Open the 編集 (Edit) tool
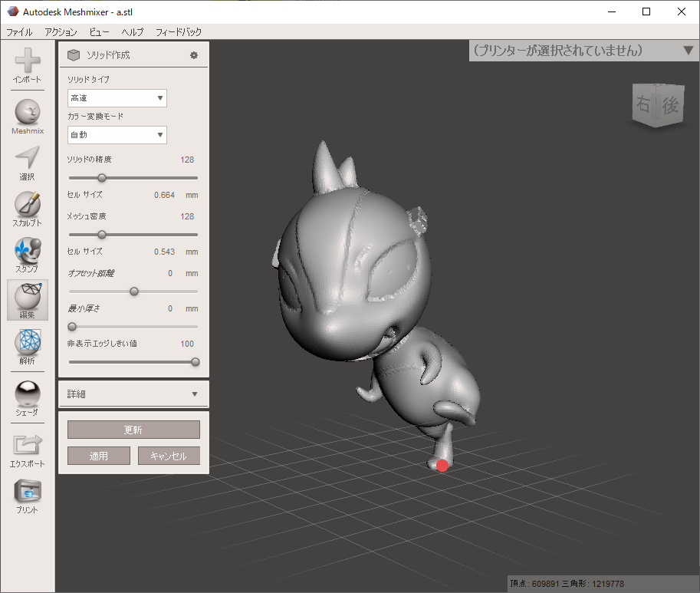700x593 pixels. point(28,301)
